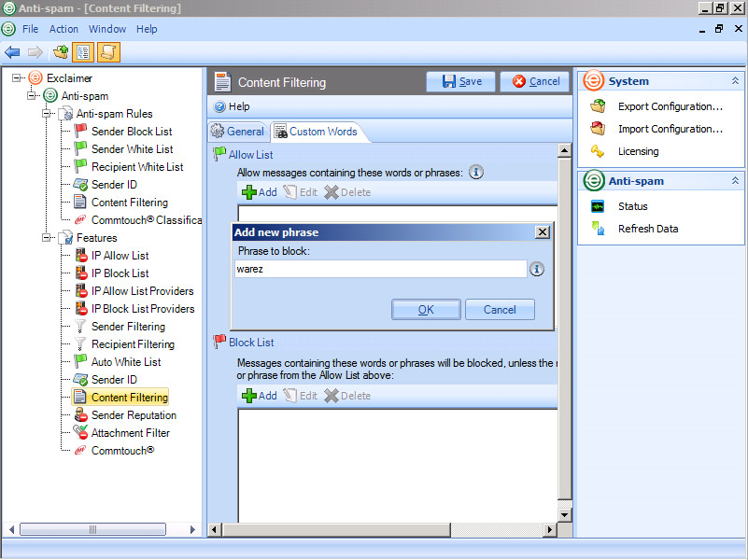Collapse the Exclaimer root tree node
This screenshot has width=748, height=560.
point(17,77)
